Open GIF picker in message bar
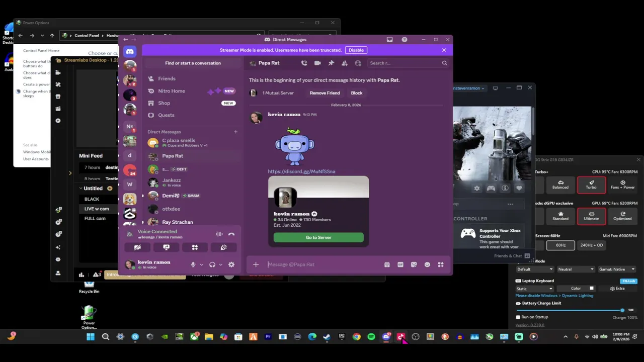This screenshot has height=362, width=644. pyautogui.click(x=400, y=264)
